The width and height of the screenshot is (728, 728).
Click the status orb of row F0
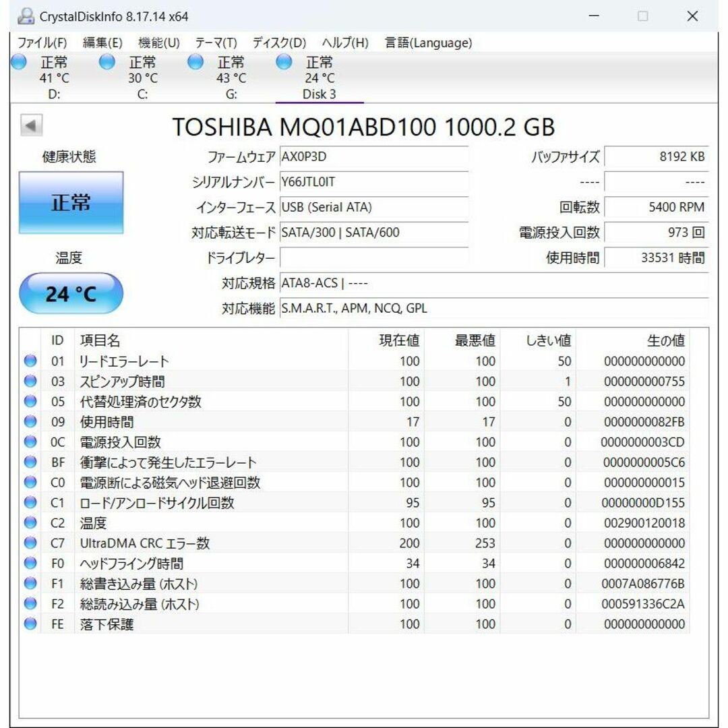30,563
